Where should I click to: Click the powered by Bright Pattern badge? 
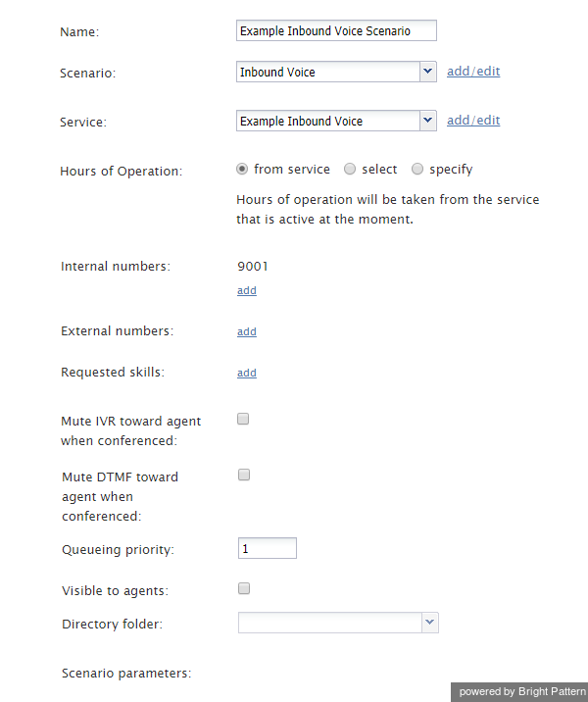(521, 692)
